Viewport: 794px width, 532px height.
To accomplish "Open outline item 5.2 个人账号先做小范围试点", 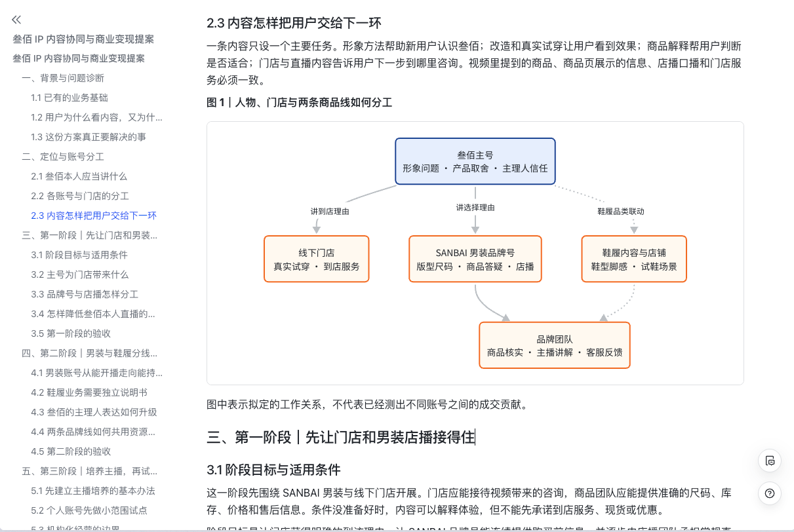I will click(x=89, y=510).
